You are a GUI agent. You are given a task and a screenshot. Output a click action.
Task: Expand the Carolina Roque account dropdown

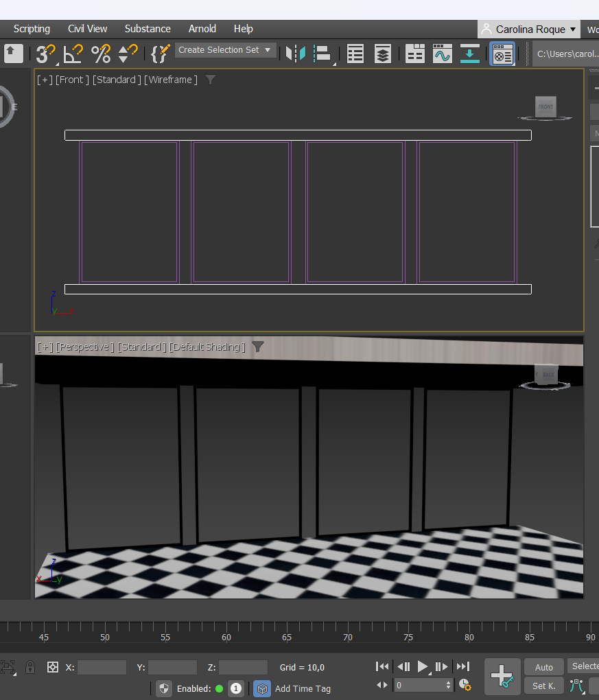coord(528,29)
